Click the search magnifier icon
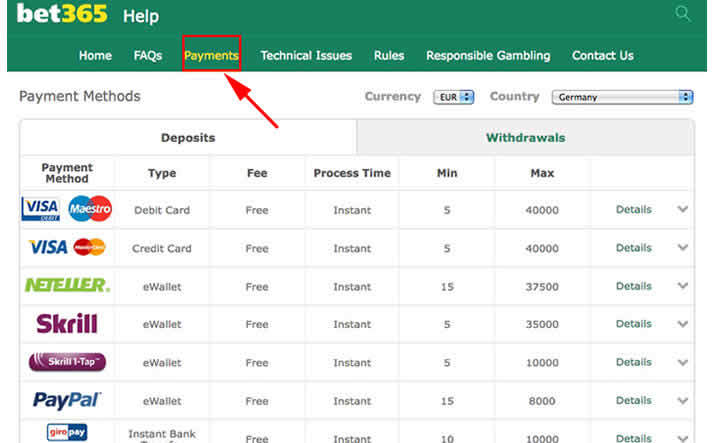This screenshot has height=443, width=714. (x=683, y=14)
